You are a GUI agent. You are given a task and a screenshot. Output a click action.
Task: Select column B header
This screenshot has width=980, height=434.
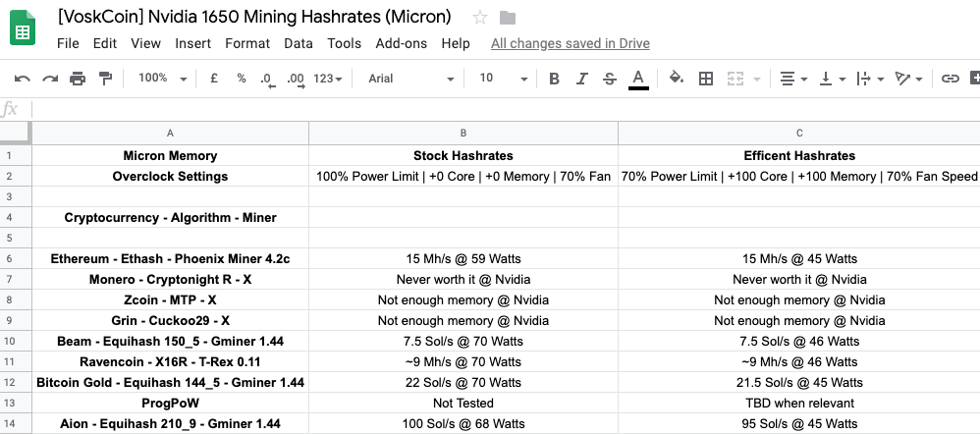[463, 134]
